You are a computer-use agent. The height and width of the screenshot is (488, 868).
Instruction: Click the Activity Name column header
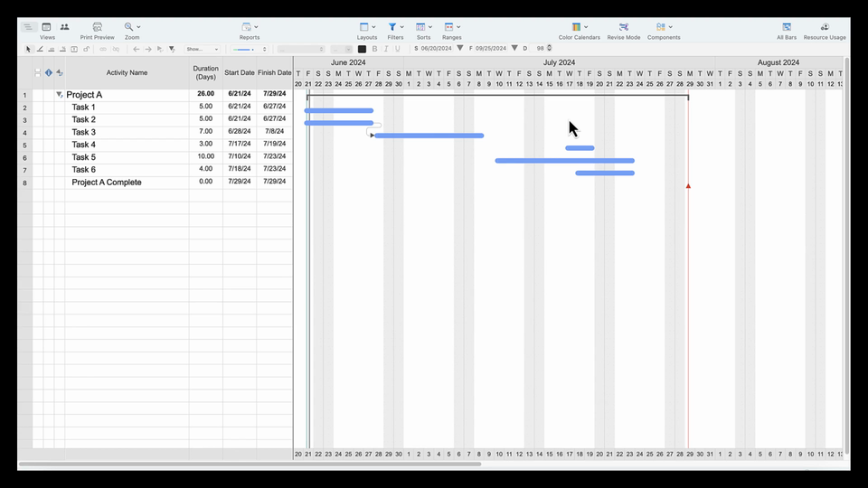pyautogui.click(x=127, y=72)
